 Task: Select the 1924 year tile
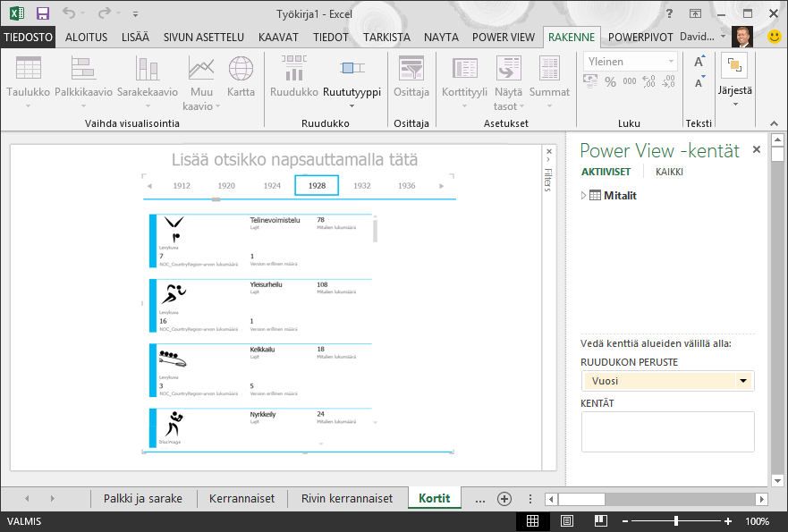[272, 185]
